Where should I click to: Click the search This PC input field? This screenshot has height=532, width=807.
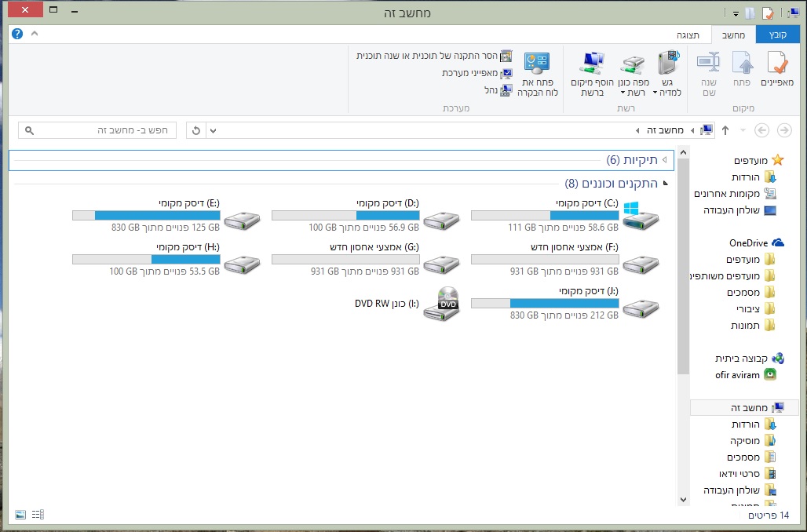click(102, 130)
